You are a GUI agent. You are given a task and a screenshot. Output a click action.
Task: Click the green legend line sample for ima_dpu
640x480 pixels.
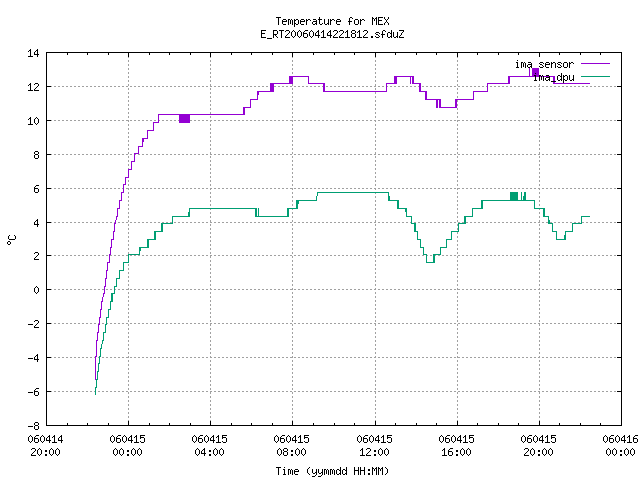[595, 77]
